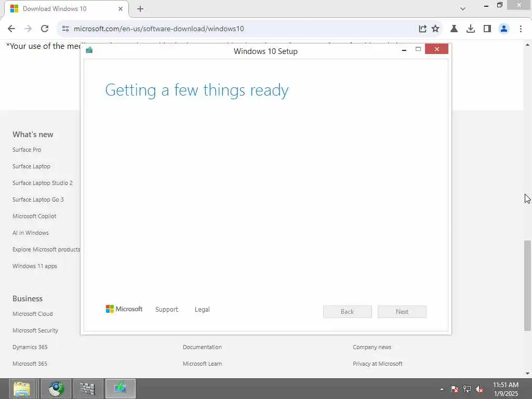Share this page via the share icon
Image resolution: width=532 pixels, height=399 pixels.
[422, 29]
